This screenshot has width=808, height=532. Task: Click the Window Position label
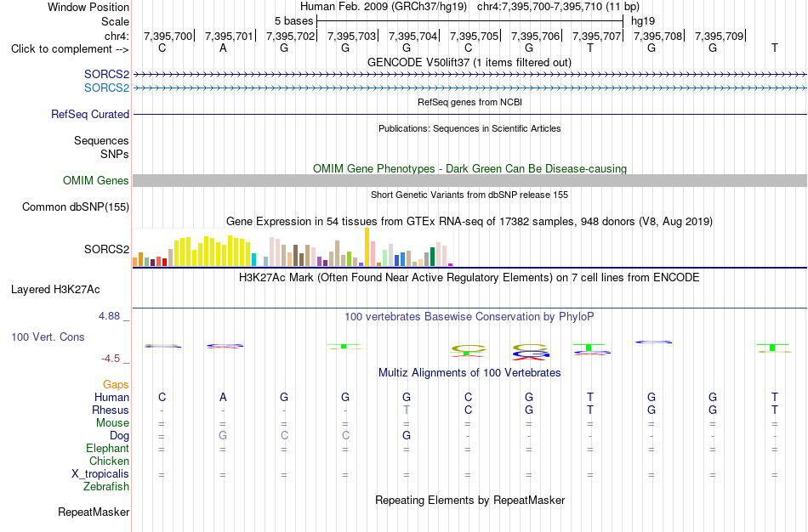[x=88, y=7]
